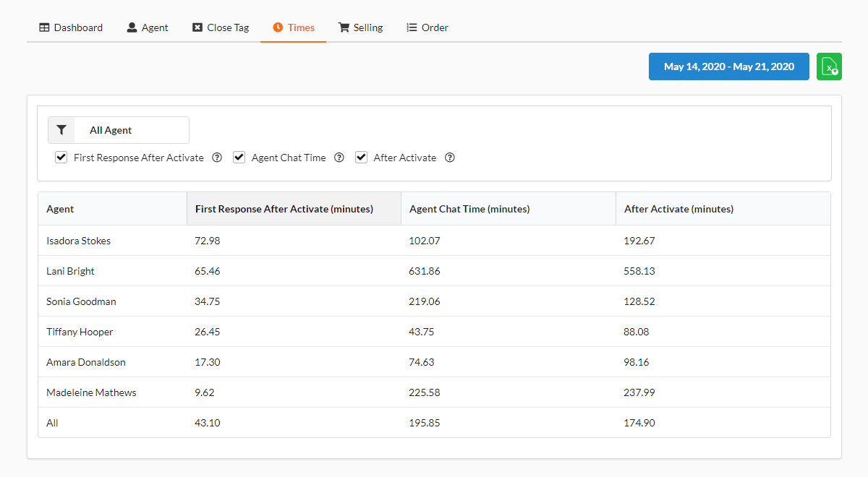
Task: Toggle Agent Chat Time checkbox
Action: coord(239,158)
